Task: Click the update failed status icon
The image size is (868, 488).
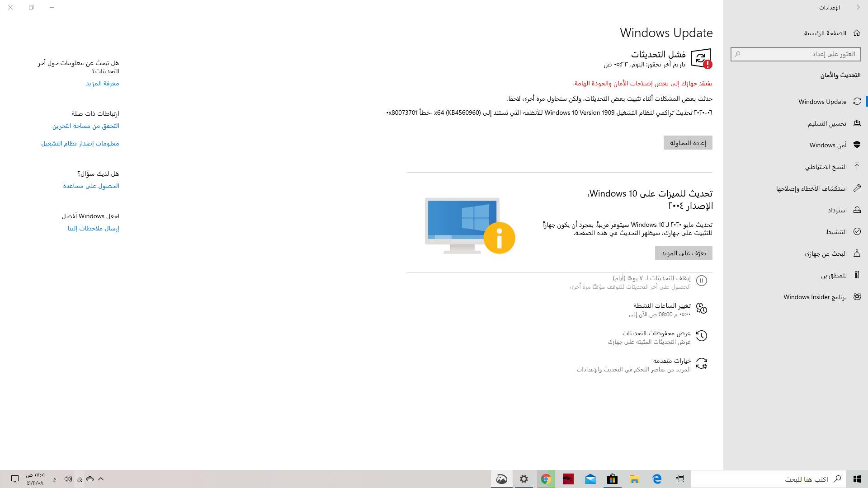Action: pos(701,59)
